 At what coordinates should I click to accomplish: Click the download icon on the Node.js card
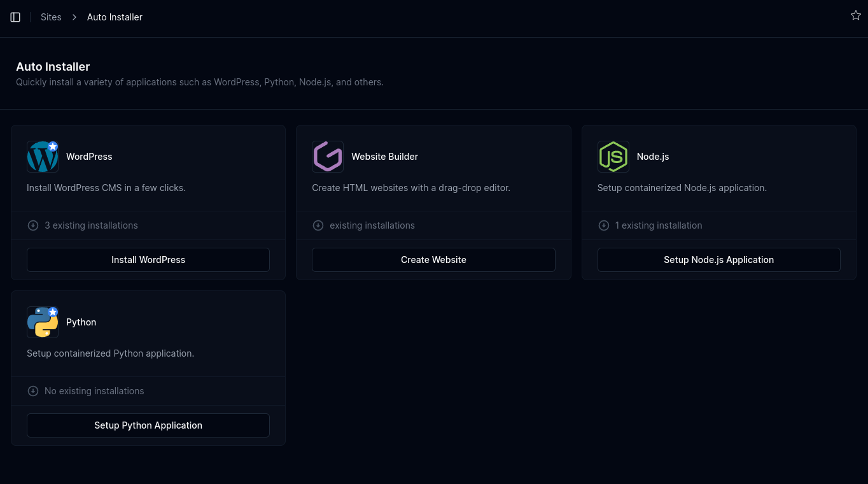click(603, 225)
